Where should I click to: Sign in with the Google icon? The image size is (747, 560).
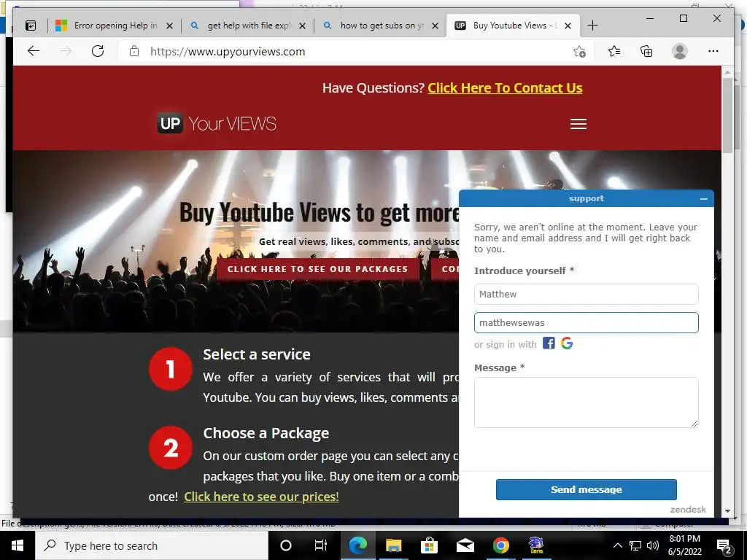point(566,343)
